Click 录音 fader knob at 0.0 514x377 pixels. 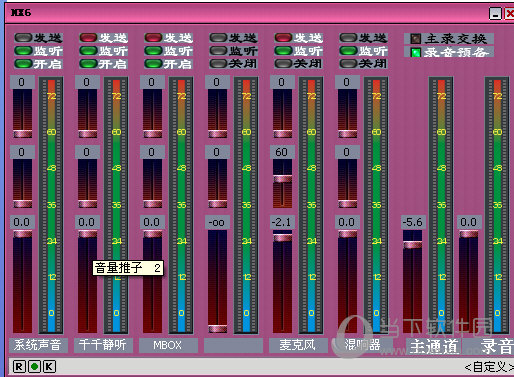(469, 234)
